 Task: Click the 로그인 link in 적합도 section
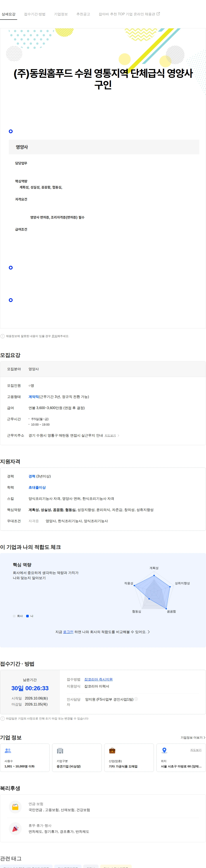68,632
